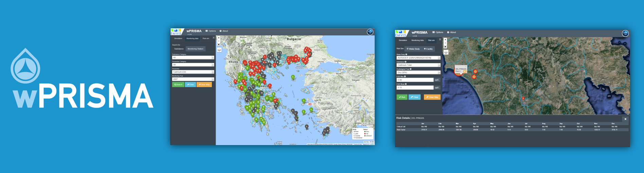Click Hydrological Year help icon
Screen dimensions: 644x173
[x=411, y=69]
